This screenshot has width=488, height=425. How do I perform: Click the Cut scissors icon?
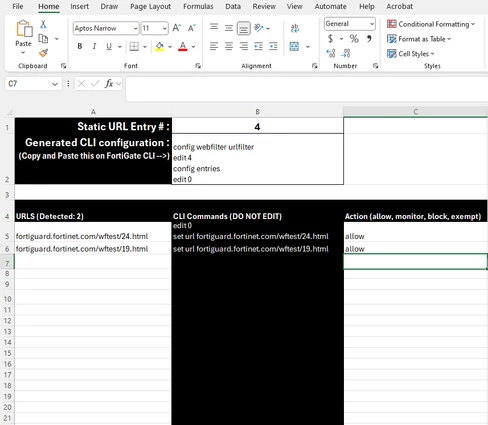[43, 24]
